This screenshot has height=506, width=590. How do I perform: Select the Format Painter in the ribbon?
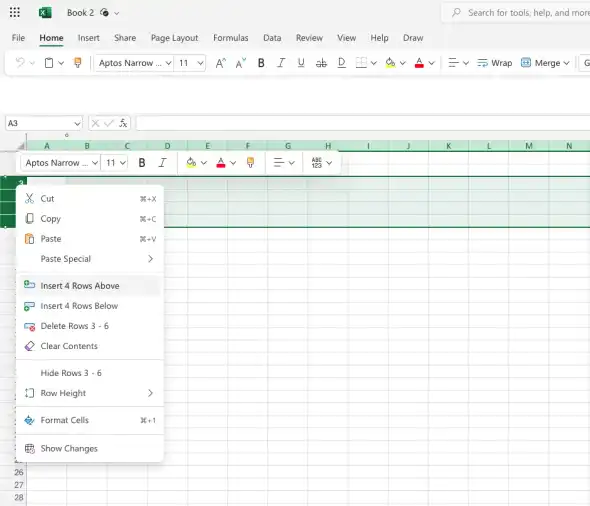(78, 62)
